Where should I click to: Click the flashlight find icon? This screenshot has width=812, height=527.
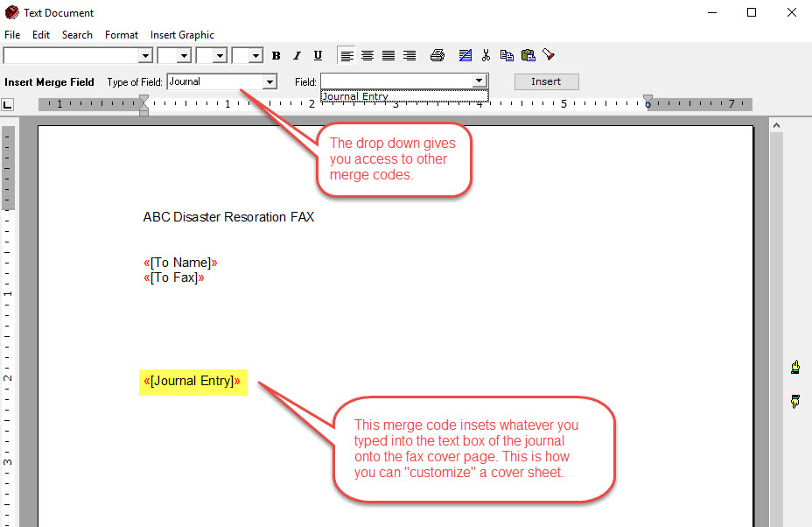click(549, 55)
